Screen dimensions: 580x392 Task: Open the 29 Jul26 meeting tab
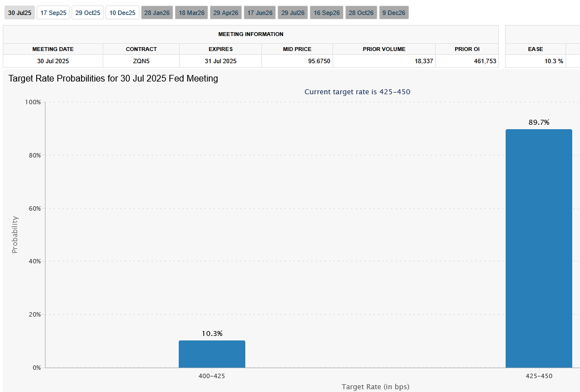point(292,13)
